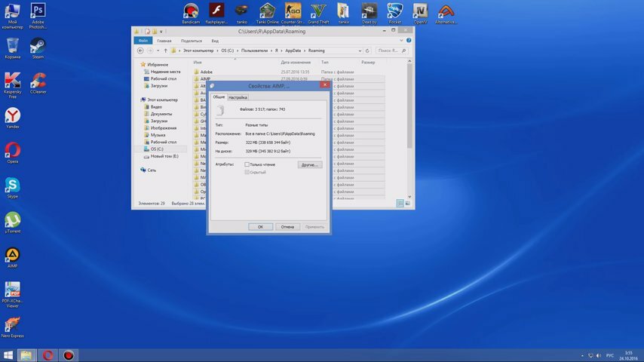Open Skype desktop shortcut
Image resolution: width=644 pixels, height=362 pixels.
tap(12, 188)
